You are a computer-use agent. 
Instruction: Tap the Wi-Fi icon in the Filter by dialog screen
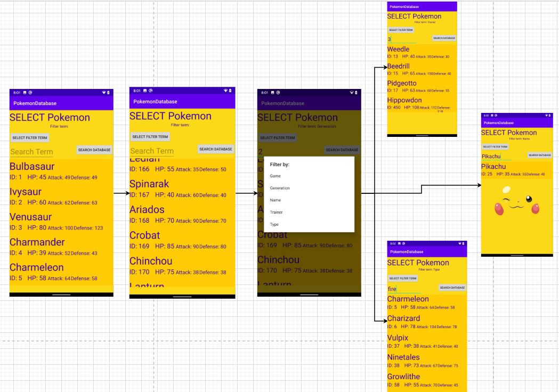[352, 92]
